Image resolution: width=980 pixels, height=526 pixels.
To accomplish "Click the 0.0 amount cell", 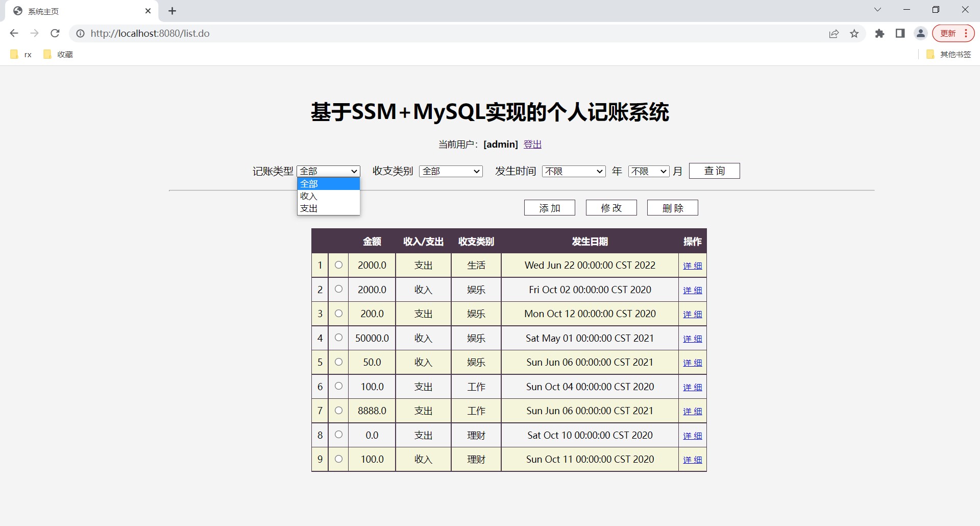I will click(372, 435).
